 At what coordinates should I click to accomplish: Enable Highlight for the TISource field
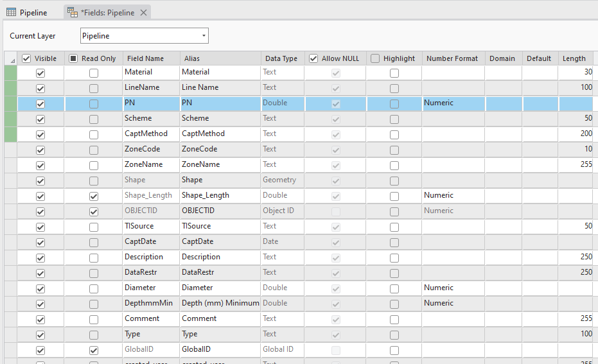click(x=394, y=227)
